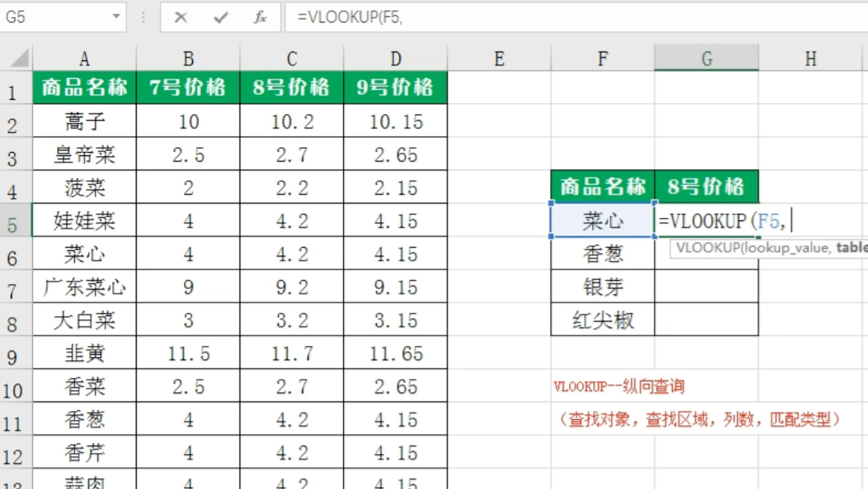Click the cell containing 红尖椒
Viewport: 868px width, 489px height.
tap(602, 319)
